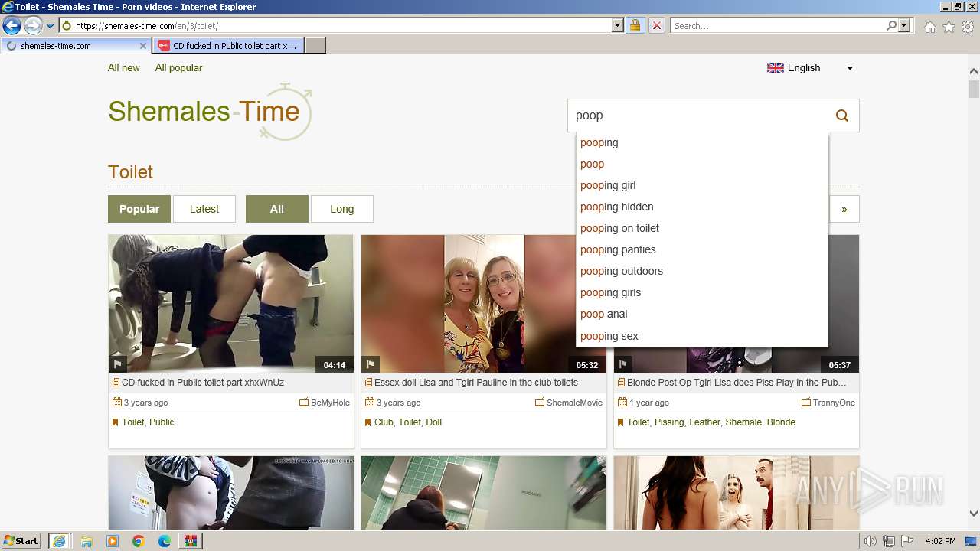
Task: Expand the address bar URL dropdown
Action: (x=618, y=26)
